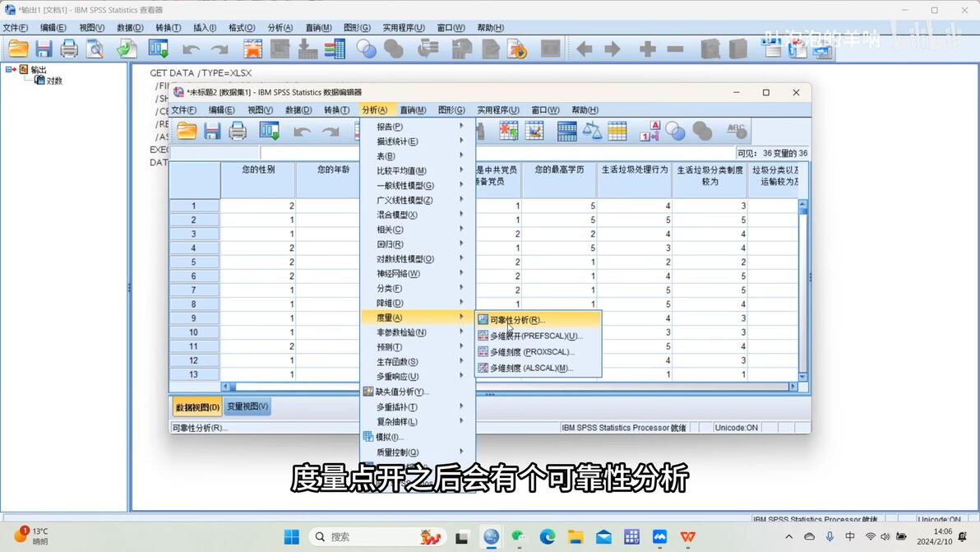Click taskbar 搜索 search box
The width and height of the screenshot is (980, 552).
coord(378,537)
